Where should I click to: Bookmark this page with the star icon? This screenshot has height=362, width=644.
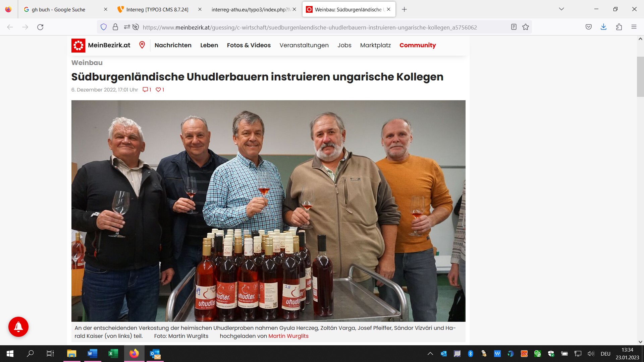[526, 27]
